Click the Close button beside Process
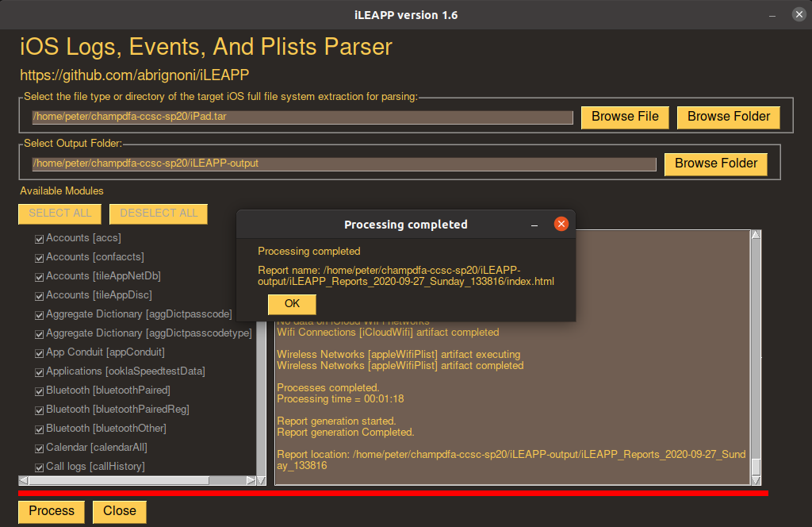 tap(120, 511)
